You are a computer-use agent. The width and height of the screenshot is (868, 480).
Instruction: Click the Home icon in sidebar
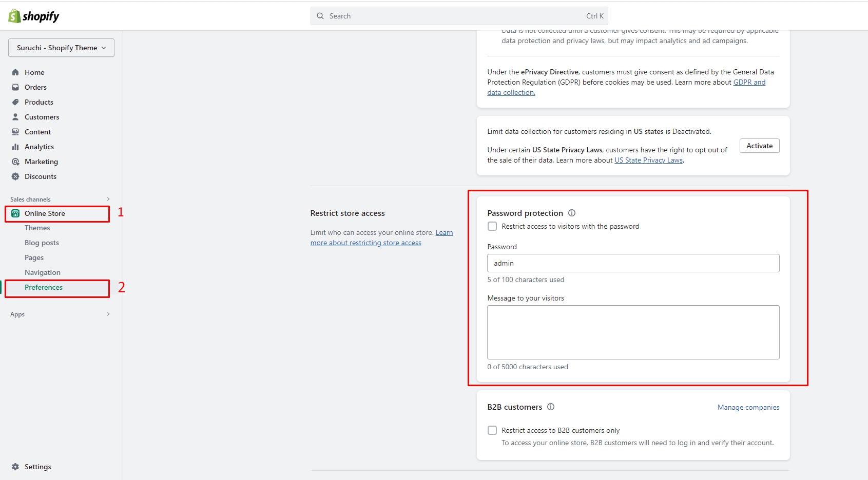point(15,72)
